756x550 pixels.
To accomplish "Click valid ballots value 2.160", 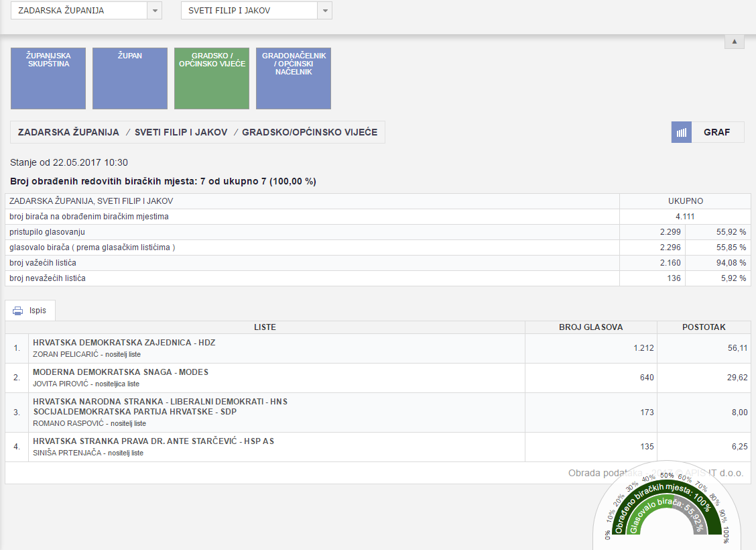I will [670, 263].
